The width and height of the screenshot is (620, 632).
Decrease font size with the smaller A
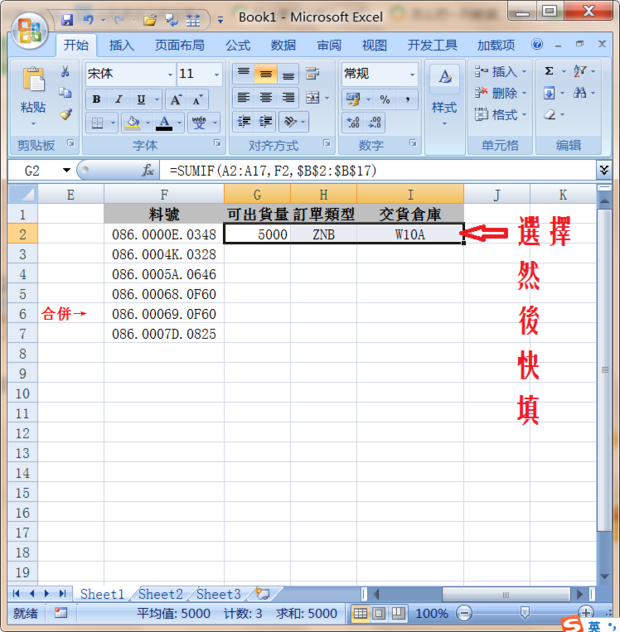[198, 99]
